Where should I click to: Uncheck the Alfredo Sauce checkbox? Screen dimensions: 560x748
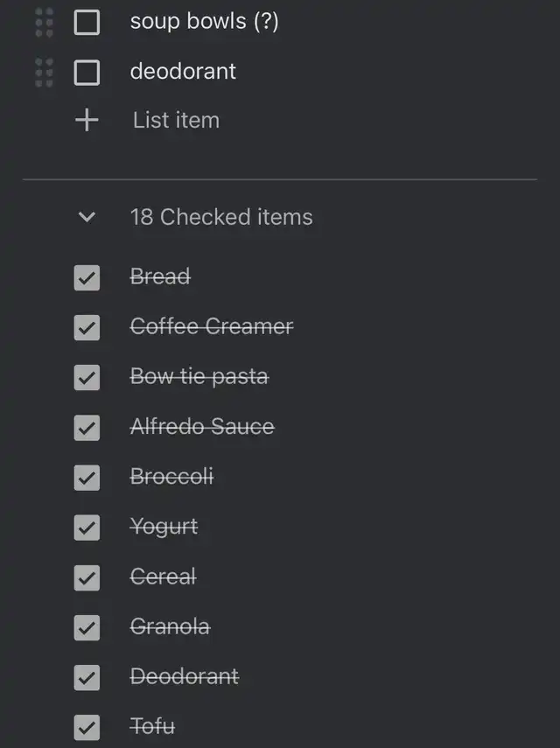coord(87,427)
